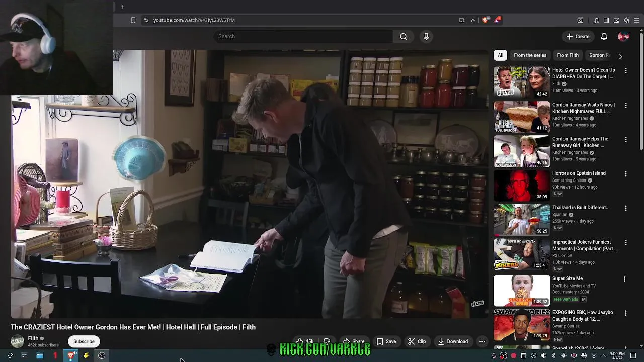The width and height of the screenshot is (644, 362).
Task: Start voice search with the microphone icon
Action: [426, 36]
